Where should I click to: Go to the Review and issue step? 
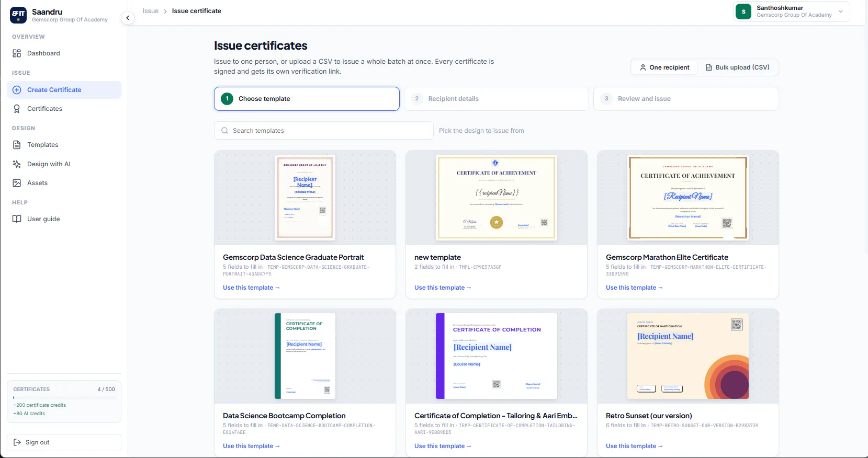tap(686, 99)
